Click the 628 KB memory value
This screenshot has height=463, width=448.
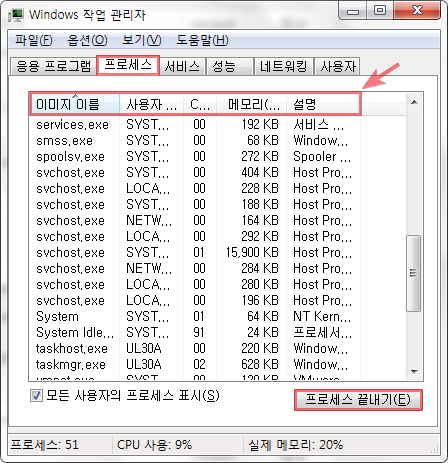click(x=260, y=365)
